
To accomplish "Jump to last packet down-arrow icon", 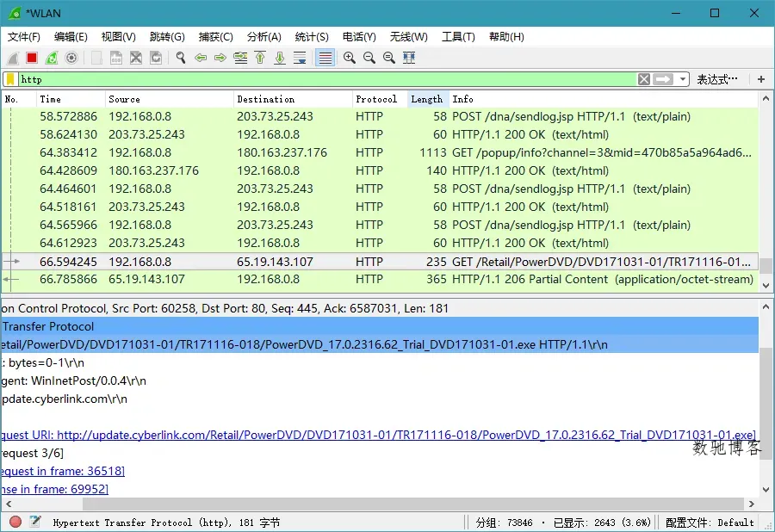I will click(x=280, y=58).
